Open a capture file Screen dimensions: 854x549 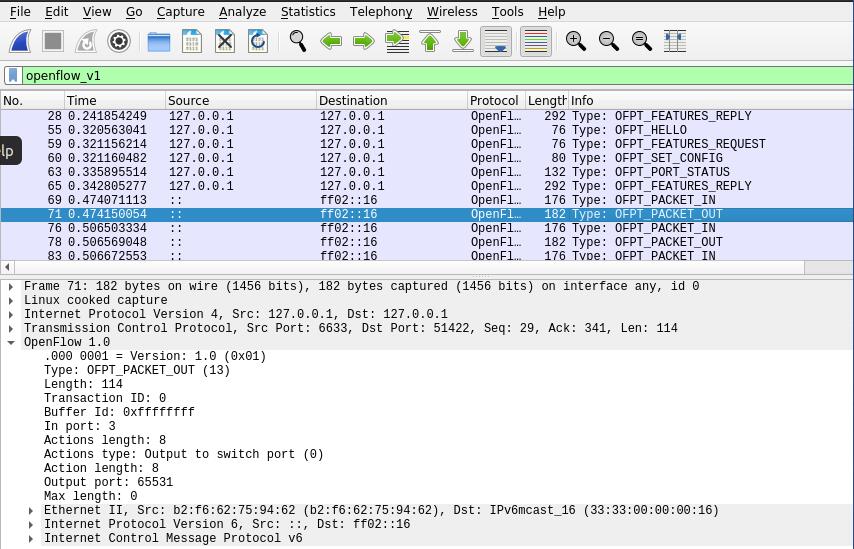click(158, 41)
